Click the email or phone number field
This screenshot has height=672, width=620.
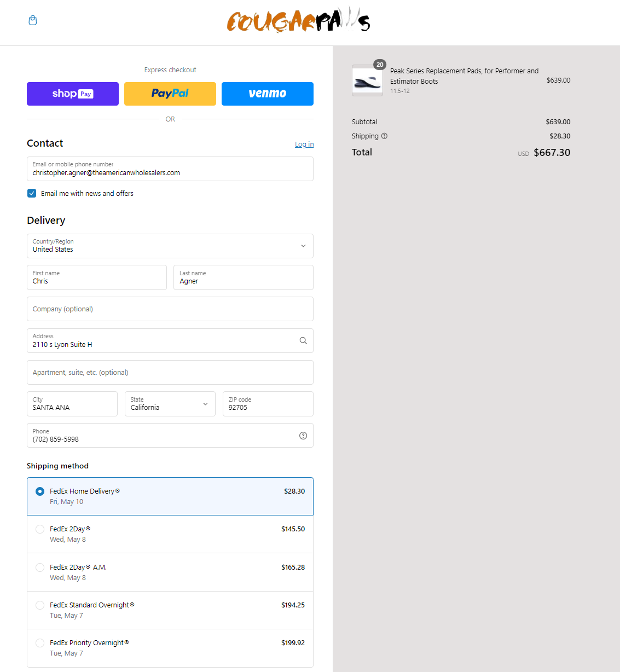[170, 169]
